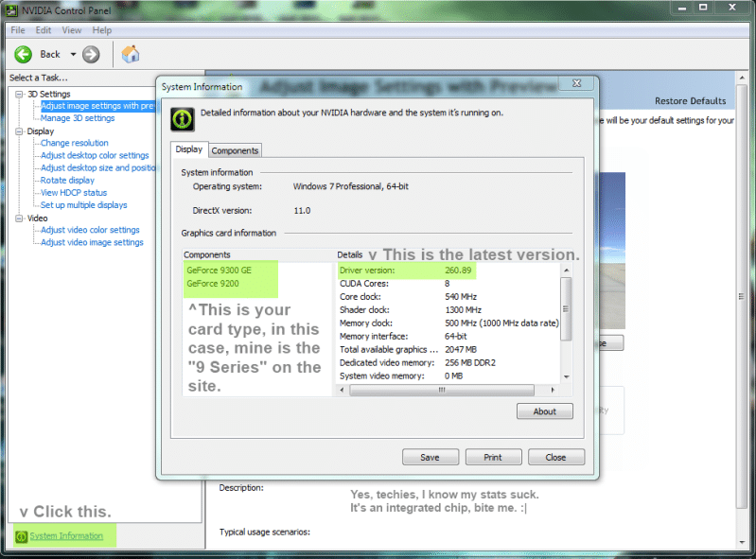
Task: Click the Close button in System Information
Action: 556,457
